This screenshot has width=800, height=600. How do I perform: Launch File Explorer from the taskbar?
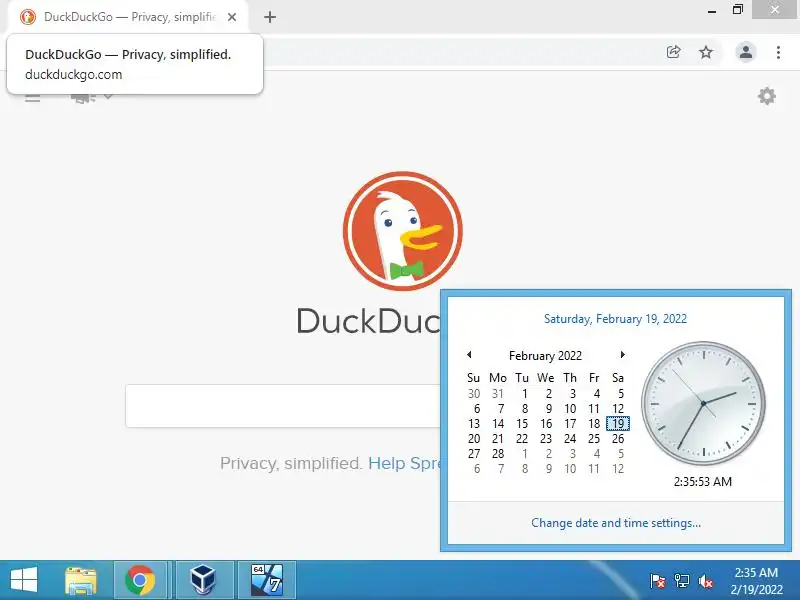[x=81, y=581]
